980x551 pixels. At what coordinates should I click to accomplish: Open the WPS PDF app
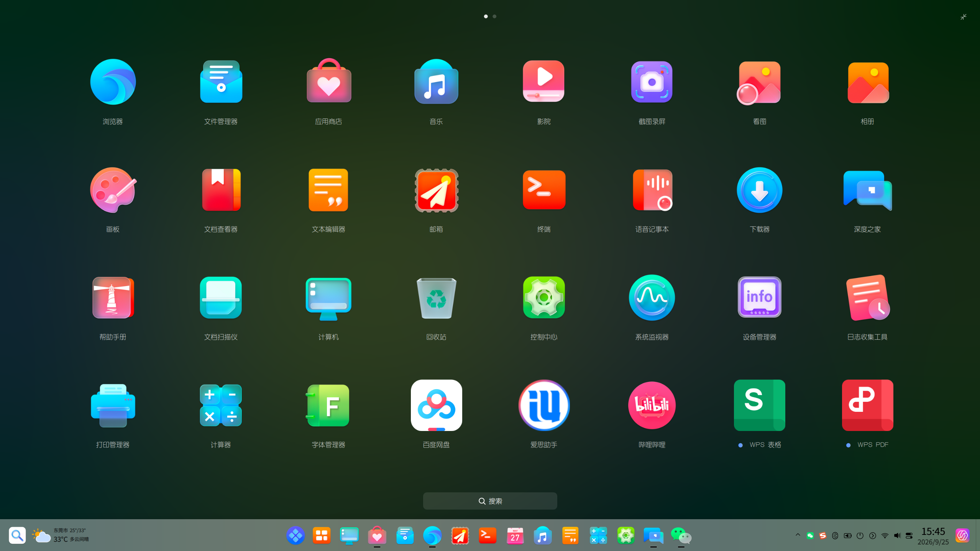point(868,405)
